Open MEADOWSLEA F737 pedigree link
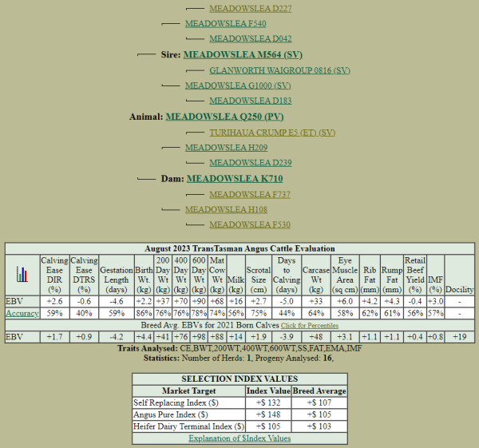Image resolution: width=479 pixels, height=448 pixels. (x=250, y=194)
